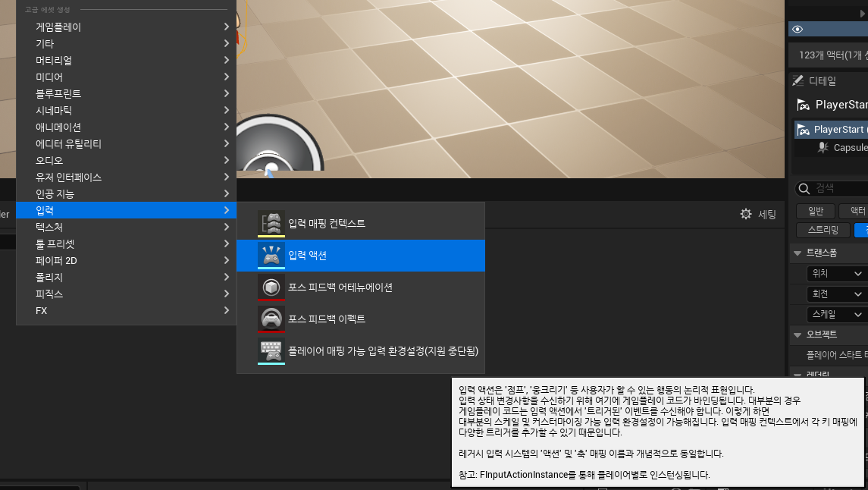
Task: Click the 일반 filter button
Action: [816, 211]
